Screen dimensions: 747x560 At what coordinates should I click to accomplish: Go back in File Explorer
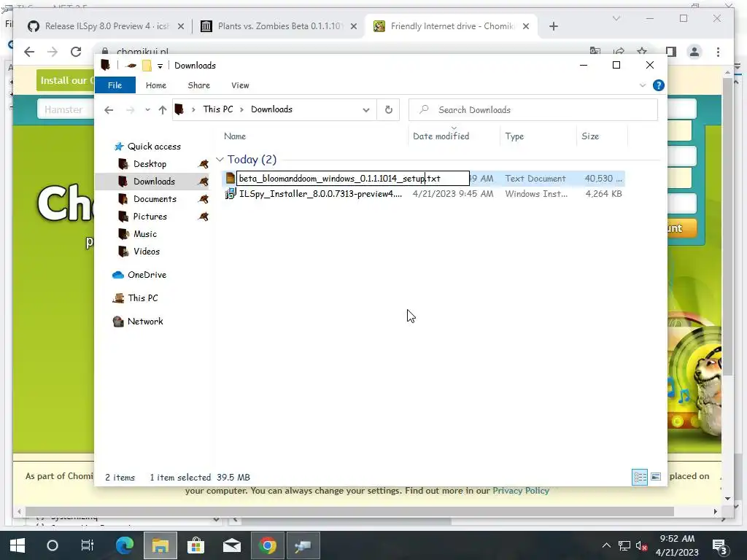tap(109, 110)
